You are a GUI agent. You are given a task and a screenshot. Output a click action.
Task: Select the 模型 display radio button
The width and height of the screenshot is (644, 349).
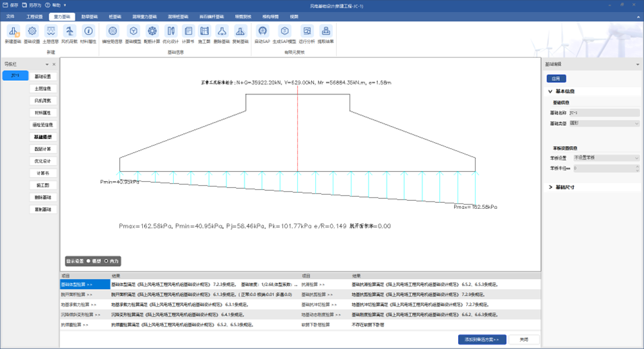88,261
